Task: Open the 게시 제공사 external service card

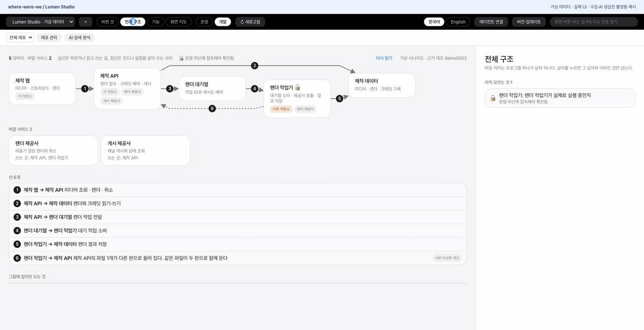Action: (x=145, y=150)
